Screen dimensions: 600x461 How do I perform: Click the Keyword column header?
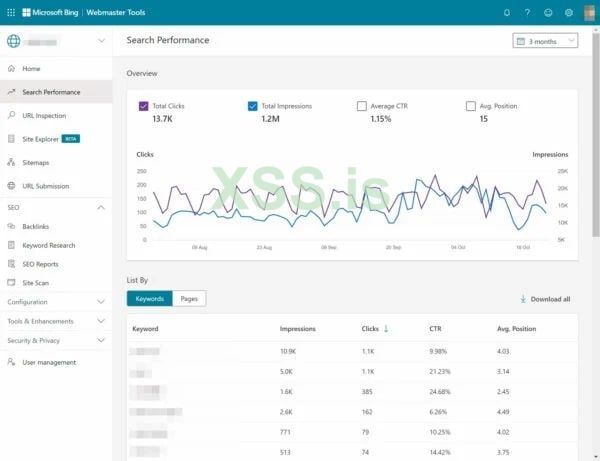pos(145,329)
